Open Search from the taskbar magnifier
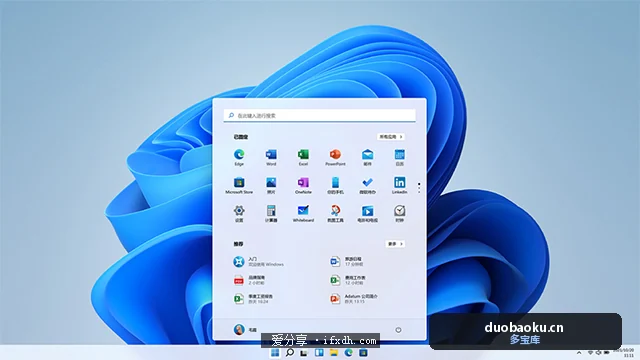Viewport: 640px width, 360px height. coord(290,353)
